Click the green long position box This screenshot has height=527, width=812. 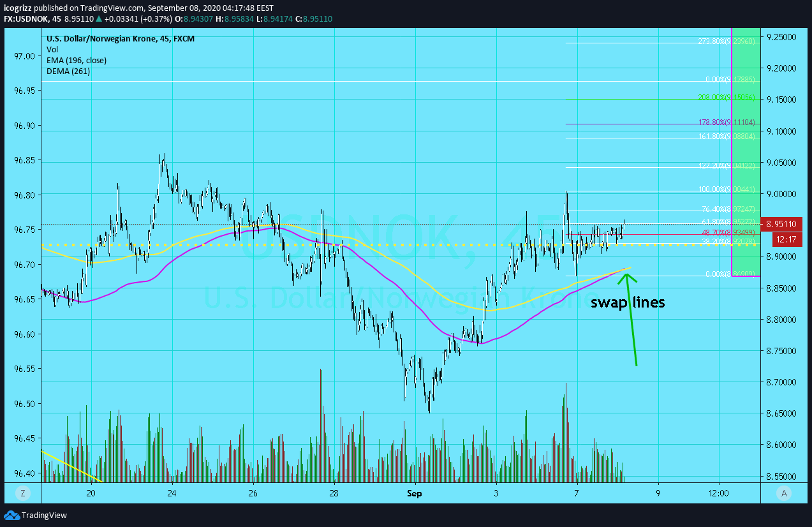(x=746, y=152)
